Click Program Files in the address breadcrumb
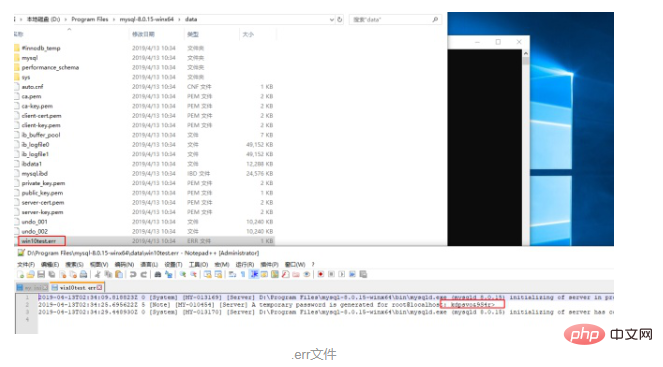This screenshot has width=663, height=367. (x=90, y=19)
